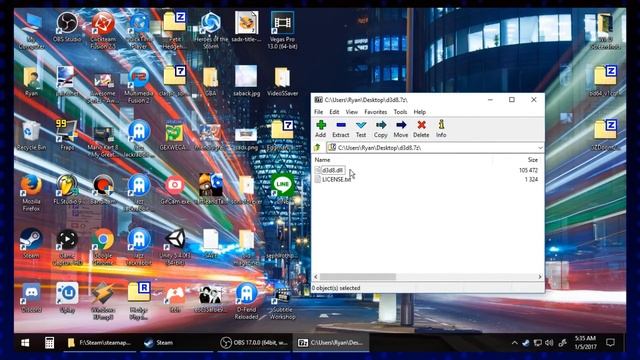Select the GifCam.exe desktop icon
Viewport: 640px width, 360px height.
175,190
